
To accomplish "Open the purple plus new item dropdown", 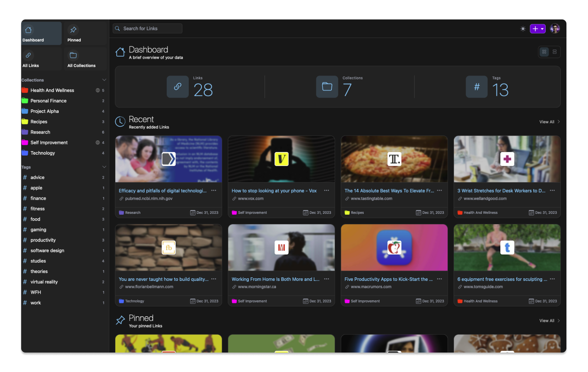I will pyautogui.click(x=537, y=29).
